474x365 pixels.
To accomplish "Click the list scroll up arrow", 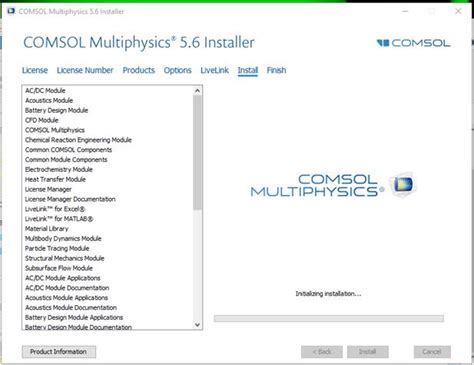I will click(197, 91).
